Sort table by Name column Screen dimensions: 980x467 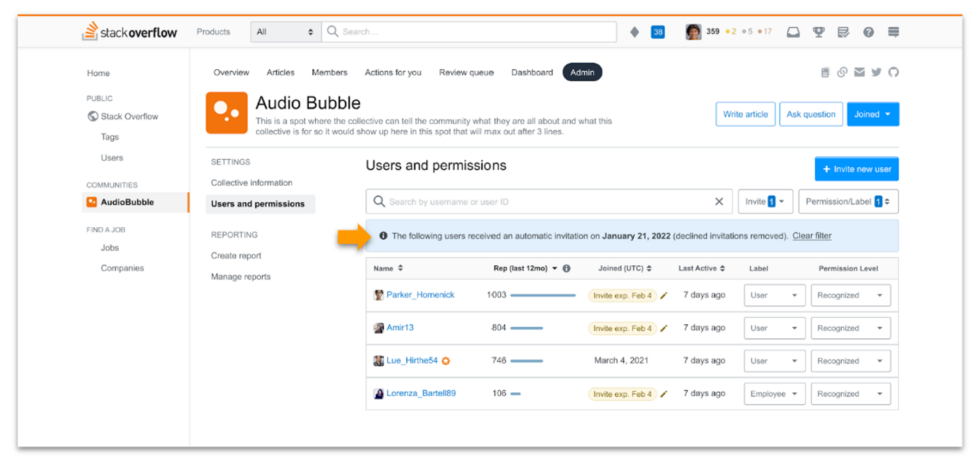388,268
